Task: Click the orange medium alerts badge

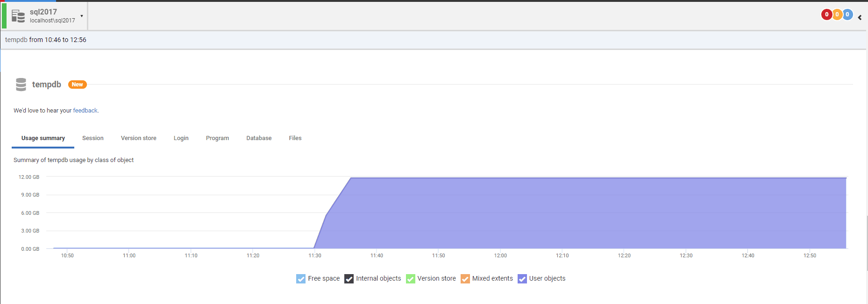Action: coord(837,14)
